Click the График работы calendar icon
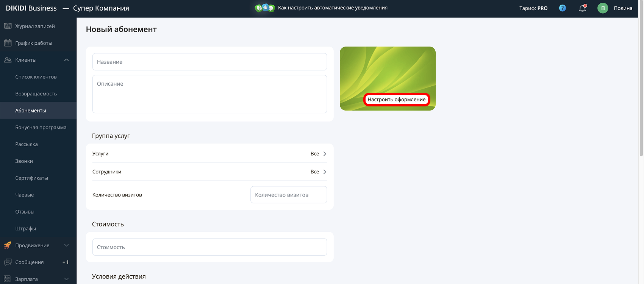644x284 pixels. click(8, 43)
